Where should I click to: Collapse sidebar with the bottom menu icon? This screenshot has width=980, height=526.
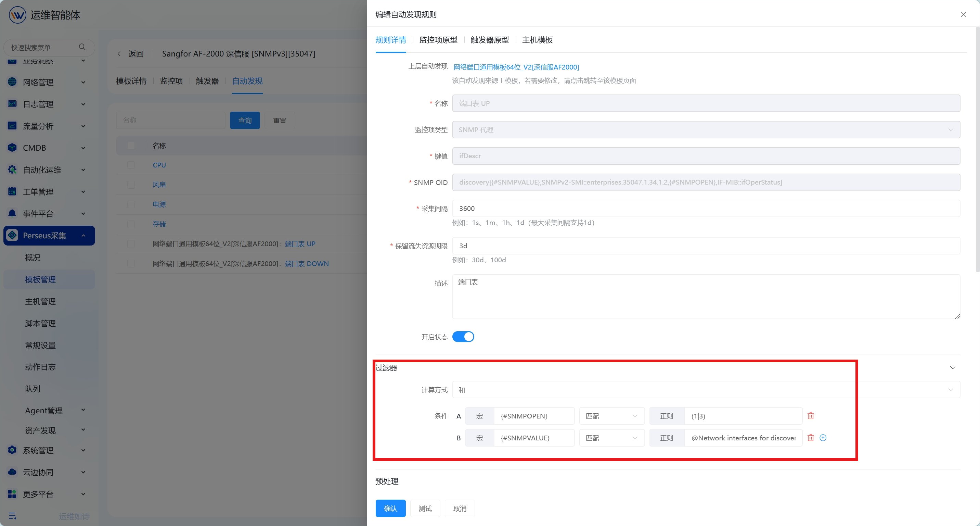pos(12,516)
